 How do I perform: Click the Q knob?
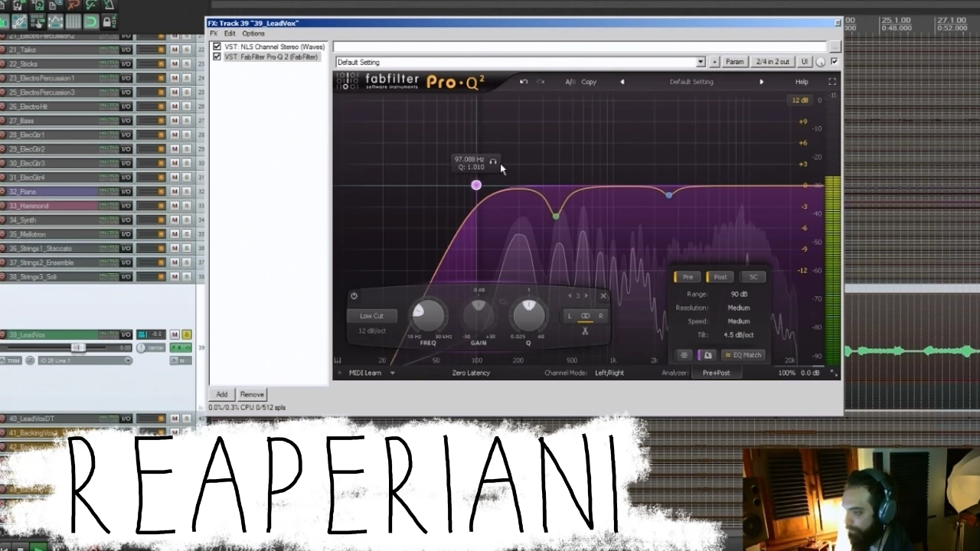click(528, 315)
